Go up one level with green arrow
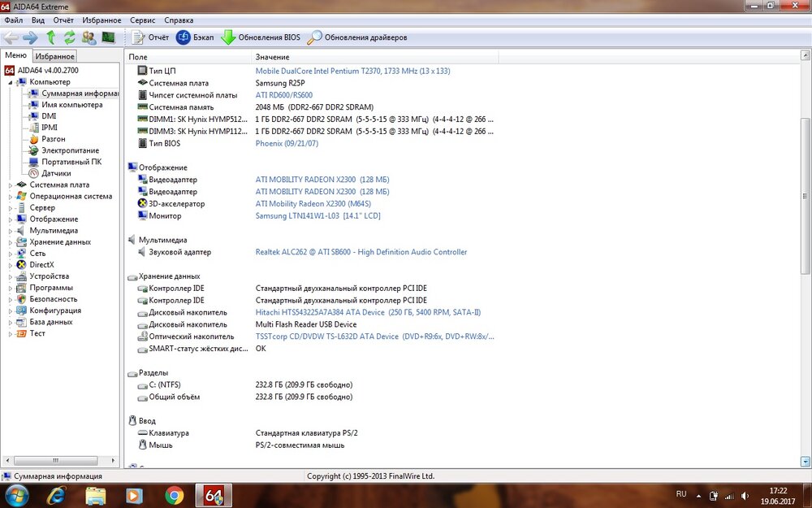This screenshot has height=508, width=812. (x=50, y=37)
